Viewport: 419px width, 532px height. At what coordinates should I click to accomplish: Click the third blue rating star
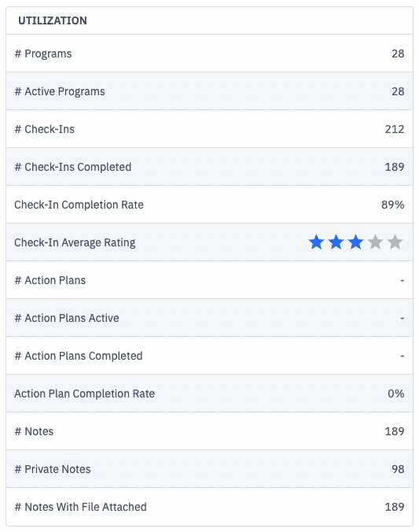point(355,242)
